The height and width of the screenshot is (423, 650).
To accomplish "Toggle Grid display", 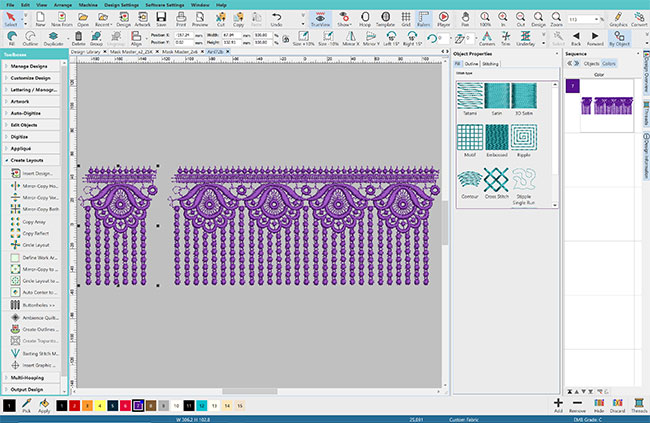I will tap(406, 19).
